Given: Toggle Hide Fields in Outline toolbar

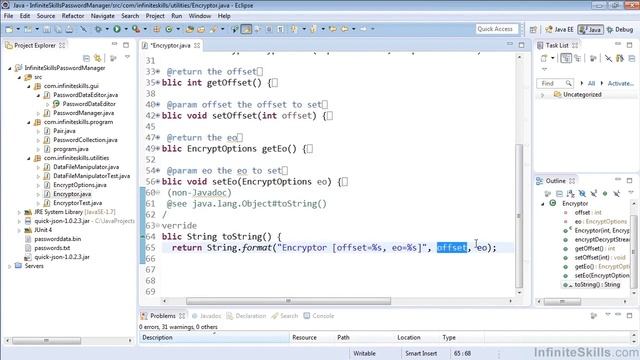Looking at the screenshot, I should (582, 193).
